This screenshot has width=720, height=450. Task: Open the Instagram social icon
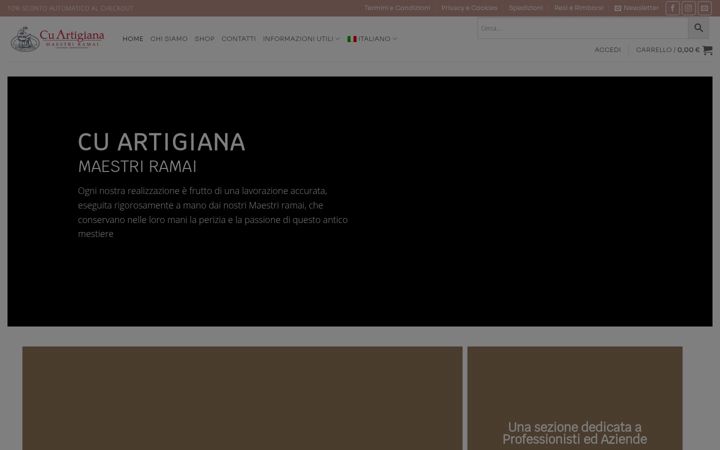(688, 8)
